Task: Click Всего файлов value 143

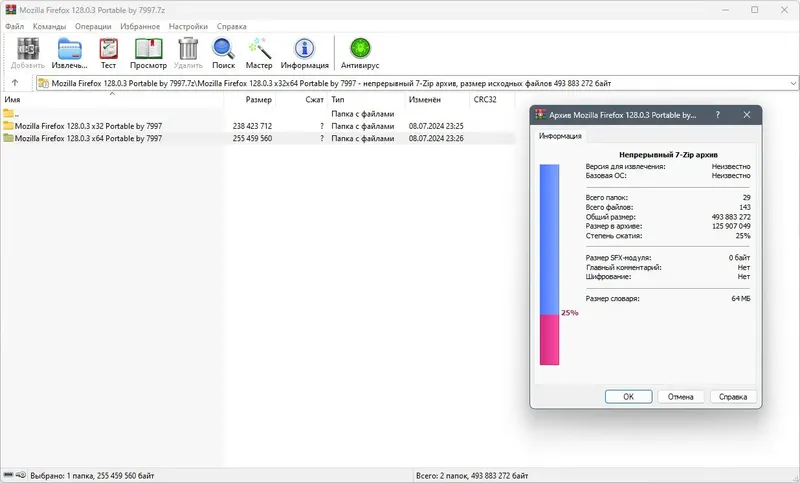Action: coord(745,207)
